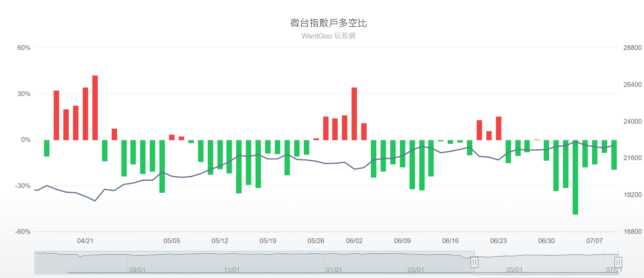Click the 07/07 x-axis date label
644x278 pixels.
[x=594, y=241]
